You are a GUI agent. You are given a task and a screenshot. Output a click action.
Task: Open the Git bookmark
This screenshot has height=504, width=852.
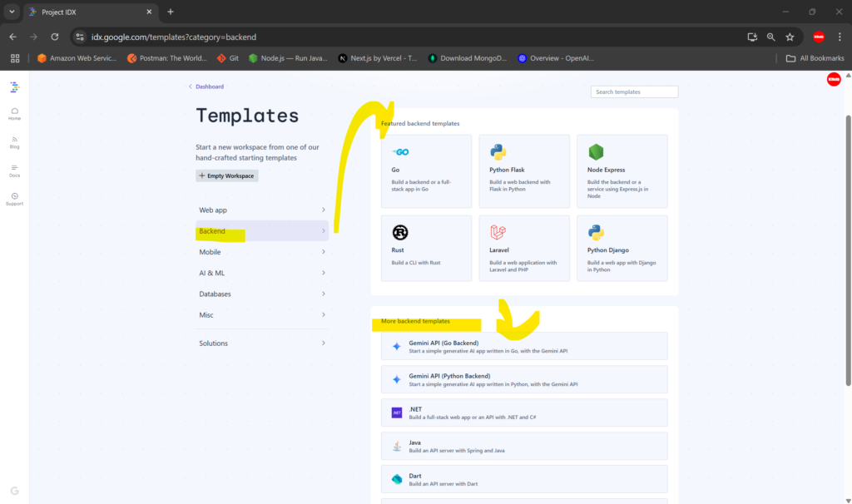pyautogui.click(x=228, y=58)
